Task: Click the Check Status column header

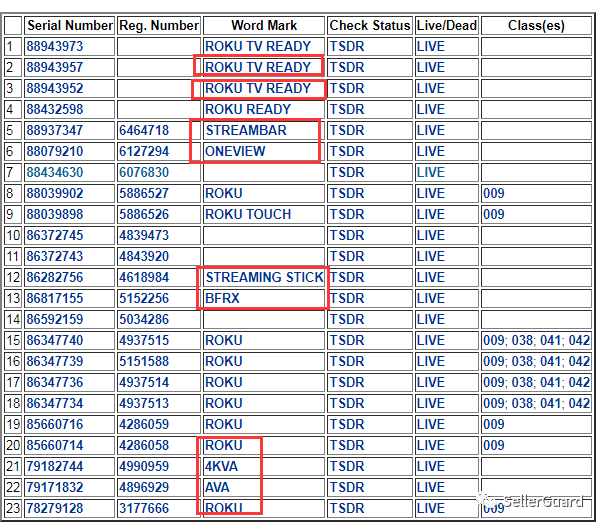Action: [370, 25]
